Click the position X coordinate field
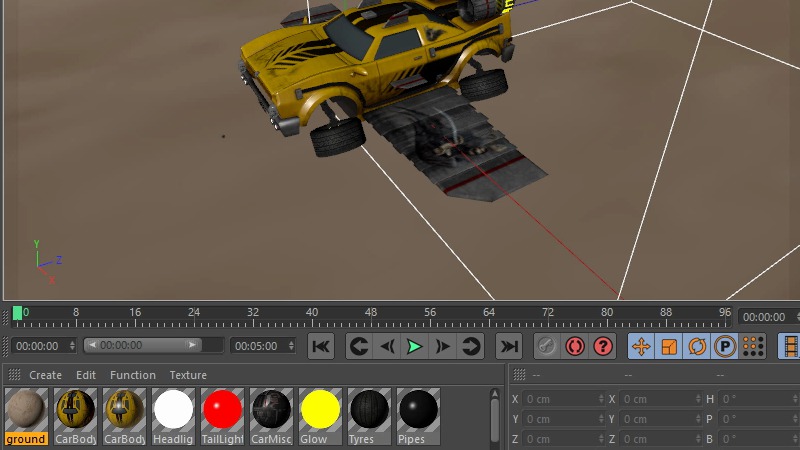Image resolution: width=800 pixels, height=450 pixels. tap(565, 399)
